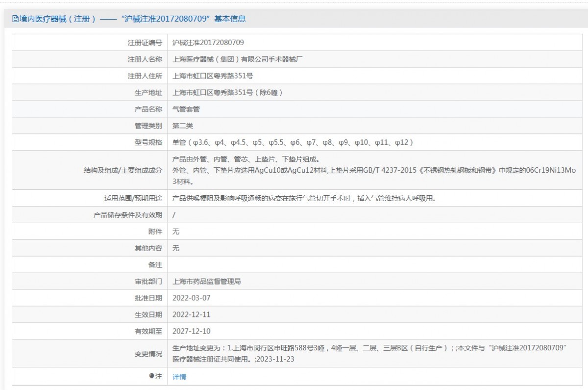Click the slash value of storage conditions
Image resolution: width=588 pixels, height=390 pixels.
[174, 215]
